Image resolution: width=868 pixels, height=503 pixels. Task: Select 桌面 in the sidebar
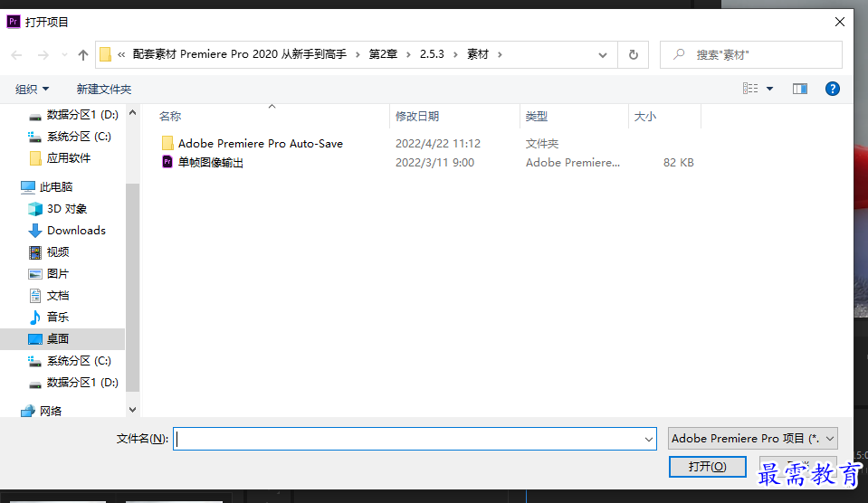click(62, 338)
